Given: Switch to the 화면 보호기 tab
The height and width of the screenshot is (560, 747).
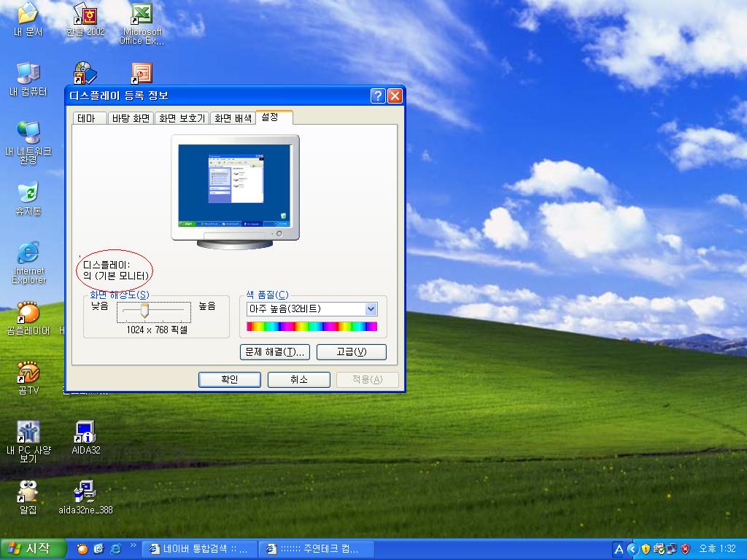Looking at the screenshot, I should pos(182,118).
